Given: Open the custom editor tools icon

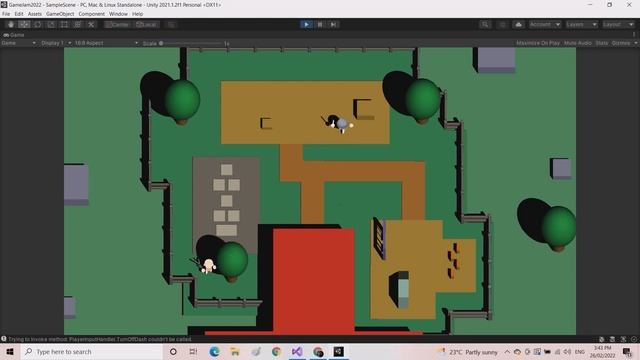Looking at the screenshot, I should click(x=91, y=24).
